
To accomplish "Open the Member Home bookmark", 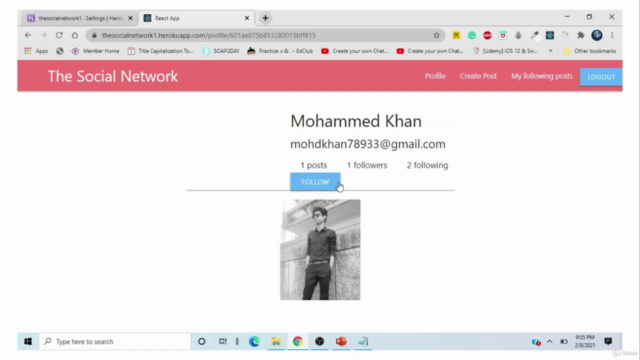I will coord(96,51).
